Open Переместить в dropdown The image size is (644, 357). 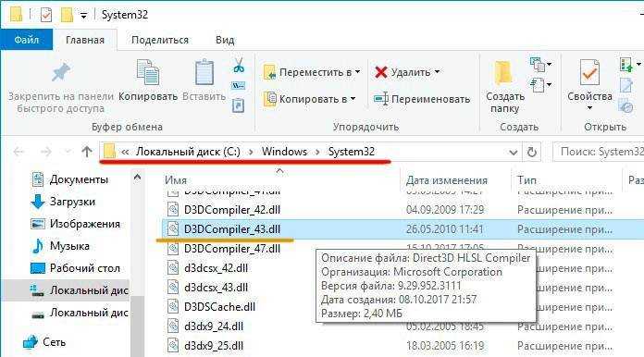point(312,72)
